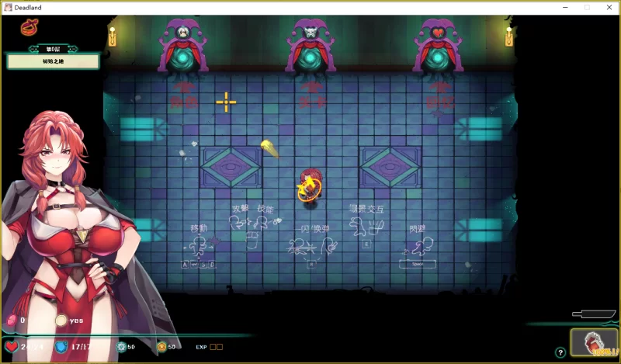Viewport: 621px width, 364px height.
Task: Click the right arrow of the floor indicator
Action: tap(72, 49)
